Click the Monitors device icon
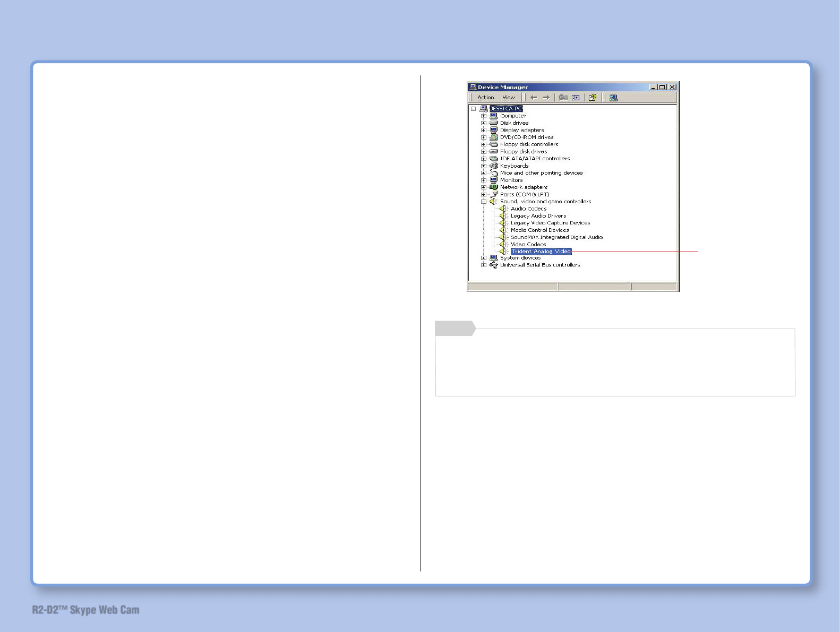 pyautogui.click(x=494, y=180)
